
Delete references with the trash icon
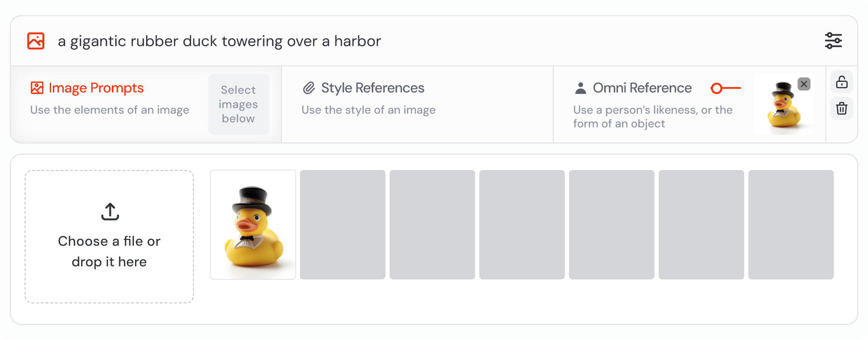click(x=842, y=108)
